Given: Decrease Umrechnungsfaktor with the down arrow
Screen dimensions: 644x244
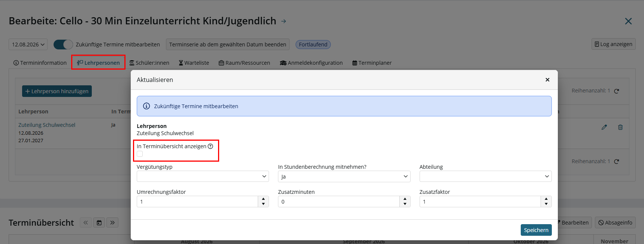Looking at the screenshot, I should [263, 204].
